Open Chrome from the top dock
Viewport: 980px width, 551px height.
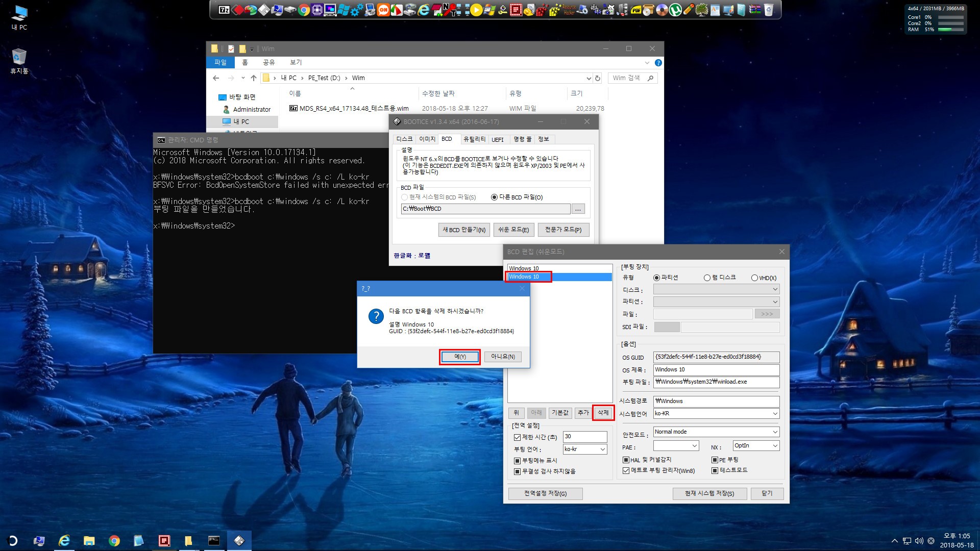(x=304, y=10)
